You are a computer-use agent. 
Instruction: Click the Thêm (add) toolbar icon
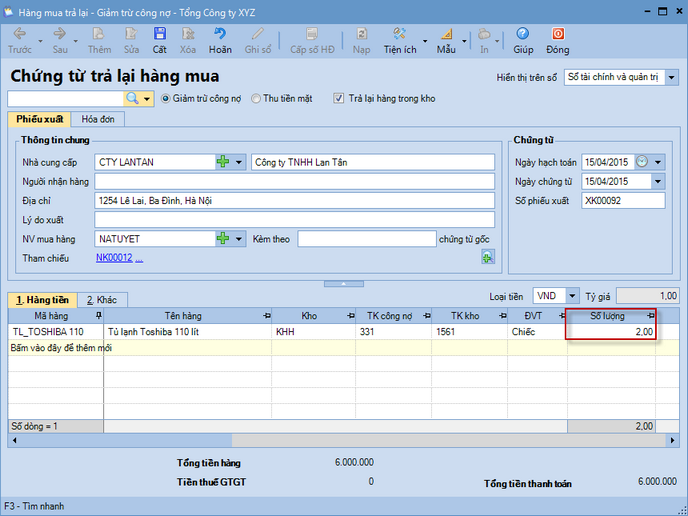click(98, 34)
